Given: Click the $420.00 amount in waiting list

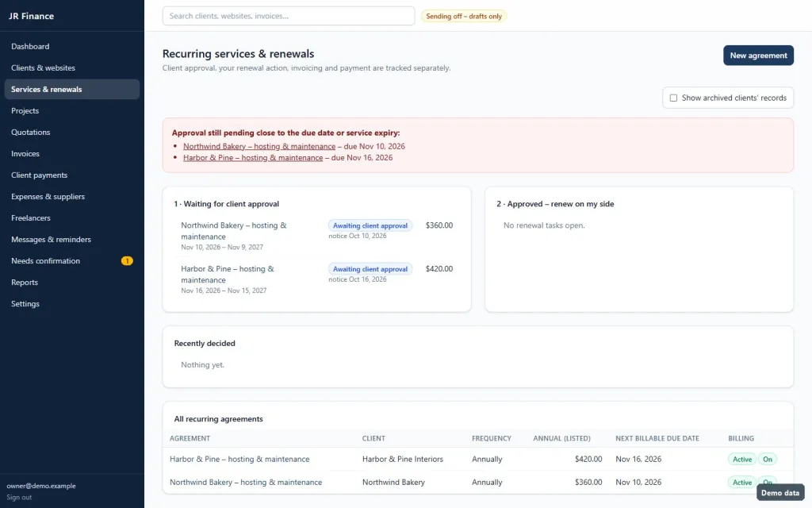Looking at the screenshot, I should coord(439,269).
